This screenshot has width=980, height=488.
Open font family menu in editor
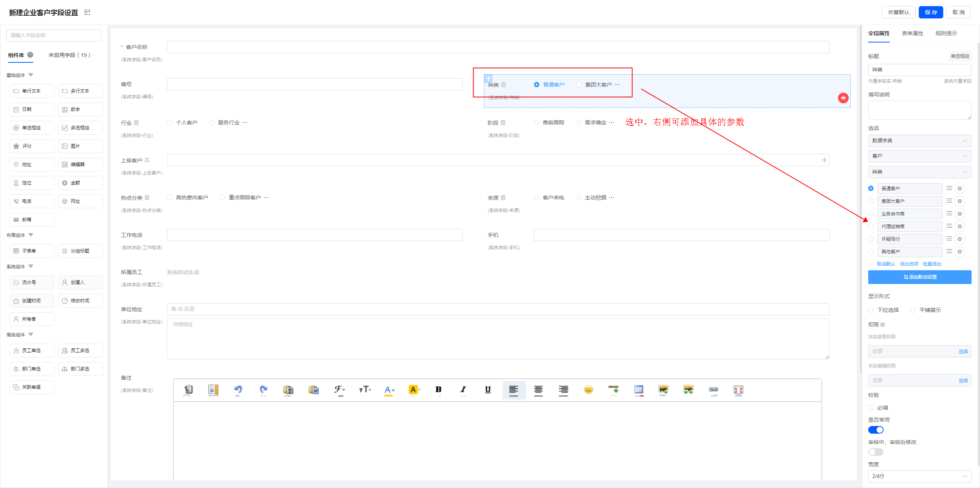click(x=339, y=390)
